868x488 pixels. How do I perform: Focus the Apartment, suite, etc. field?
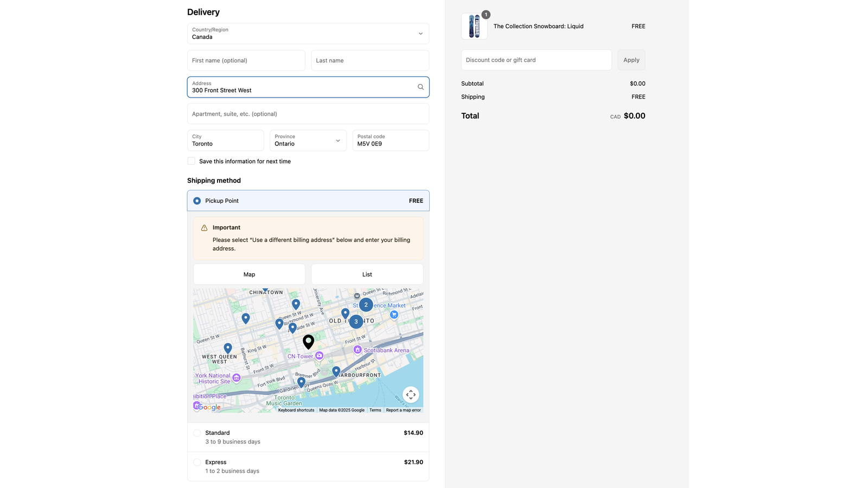(308, 114)
